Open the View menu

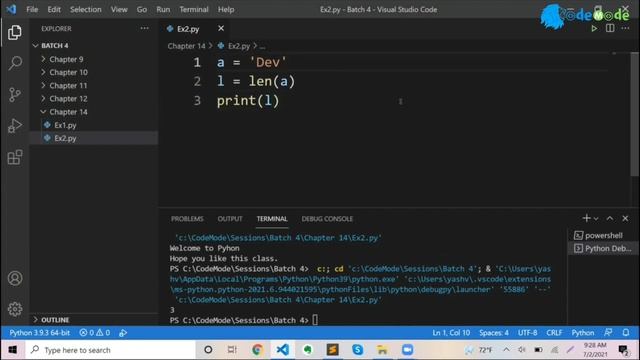point(119,9)
